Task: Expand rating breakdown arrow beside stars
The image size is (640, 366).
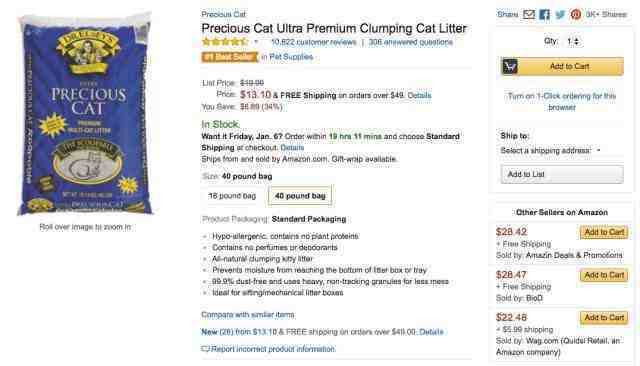Action: (x=256, y=42)
